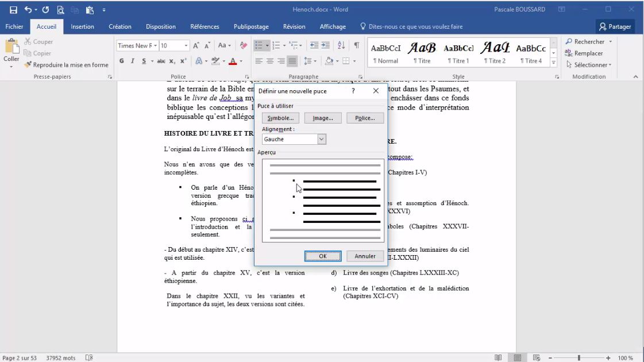Select the Bold formatting icon
Screen dimensions: 644x362
122,59
